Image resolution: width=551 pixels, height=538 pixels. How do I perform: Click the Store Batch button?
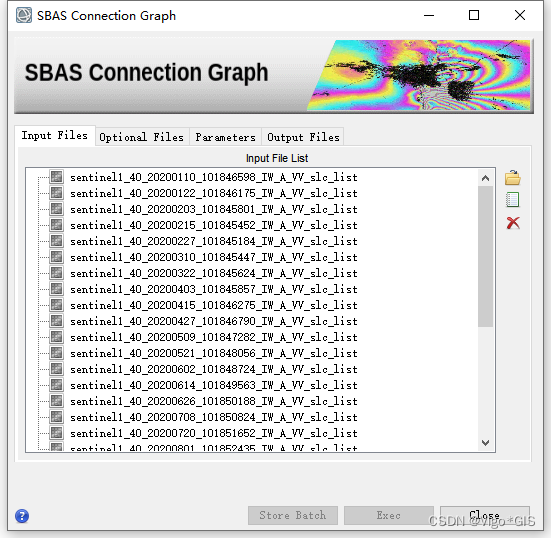(x=293, y=515)
